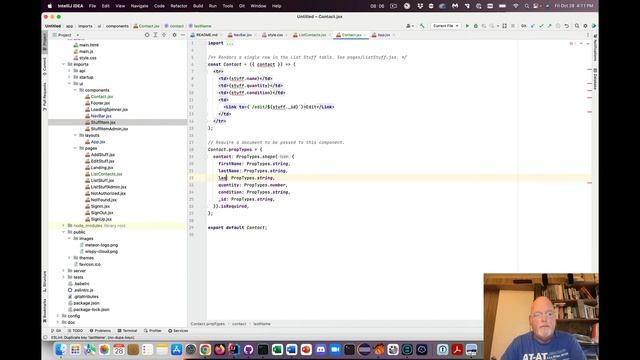Click Expand All icon in Project panel
Screen dimensions: 640x360
pos(156,35)
